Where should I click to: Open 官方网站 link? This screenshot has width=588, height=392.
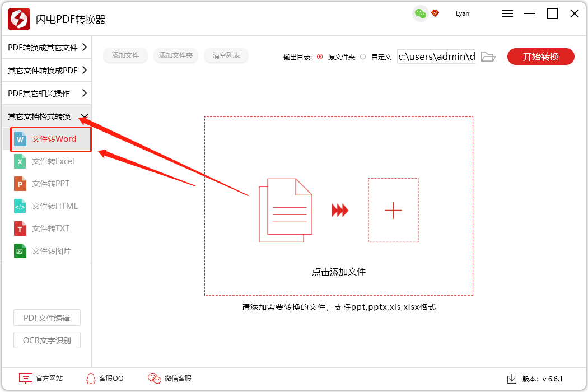pyautogui.click(x=49, y=379)
